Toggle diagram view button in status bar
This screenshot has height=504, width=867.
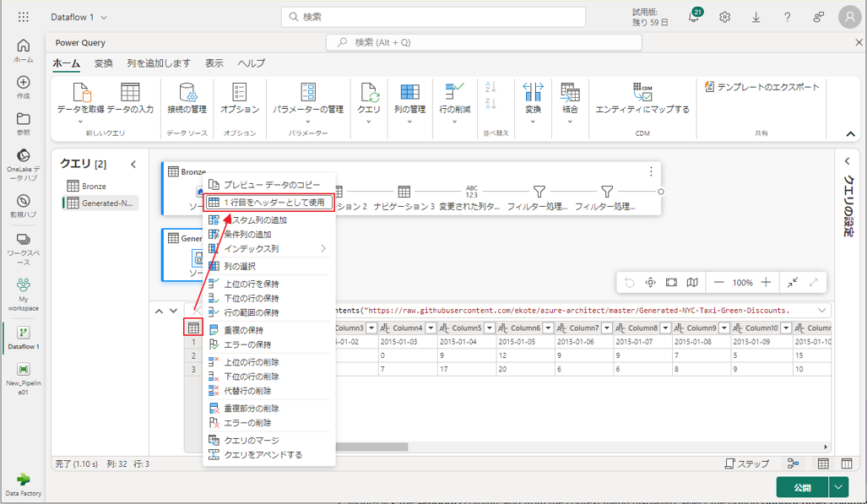point(793,463)
